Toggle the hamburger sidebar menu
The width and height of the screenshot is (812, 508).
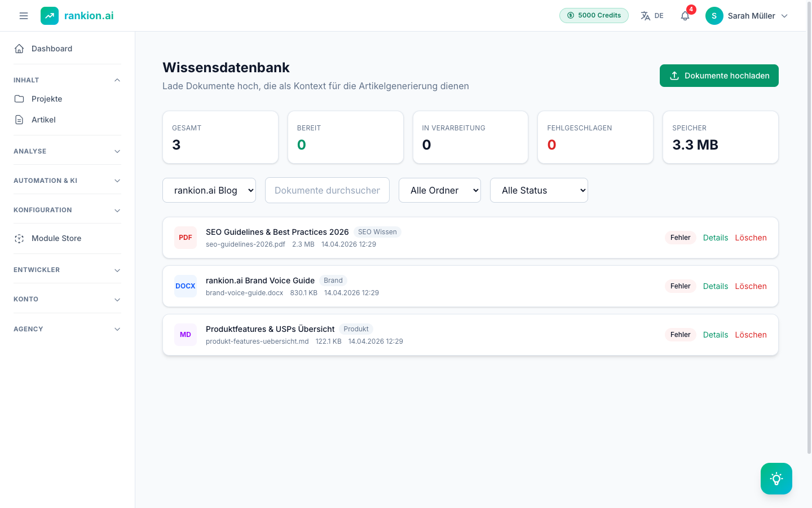(x=24, y=16)
